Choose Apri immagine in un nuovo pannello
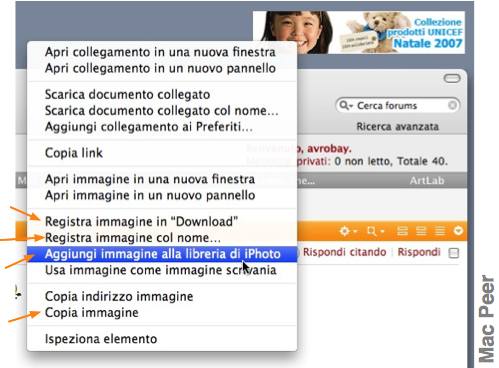Viewport: 499px width, 368px height. coord(162,195)
